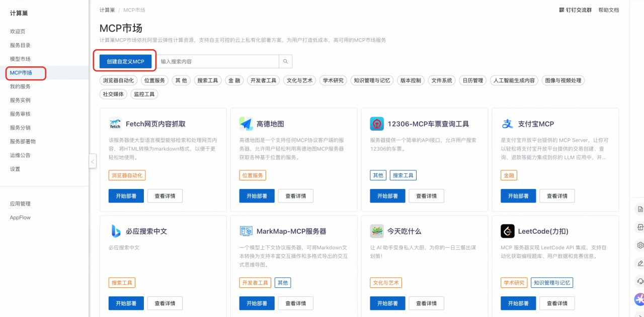Toggle the 监控工具 category filter
Viewport: 644px width, 317px height.
tap(144, 94)
